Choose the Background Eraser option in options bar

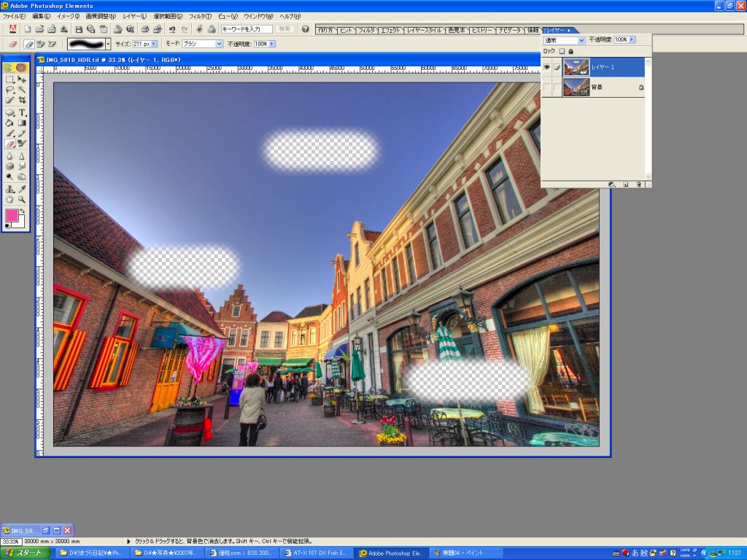pos(41,44)
